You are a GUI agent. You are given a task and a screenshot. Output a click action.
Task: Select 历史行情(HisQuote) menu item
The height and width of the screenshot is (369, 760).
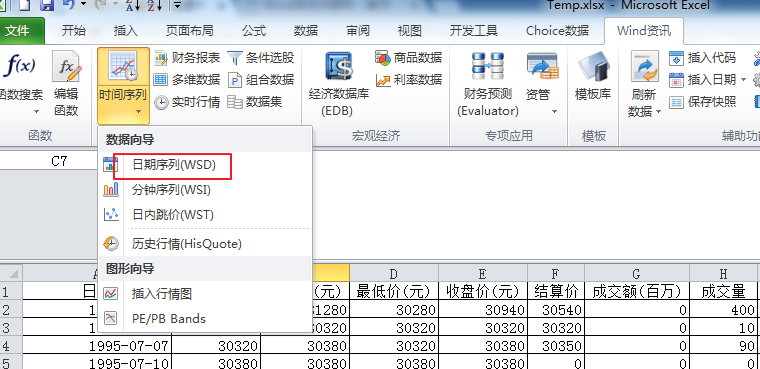(x=205, y=243)
